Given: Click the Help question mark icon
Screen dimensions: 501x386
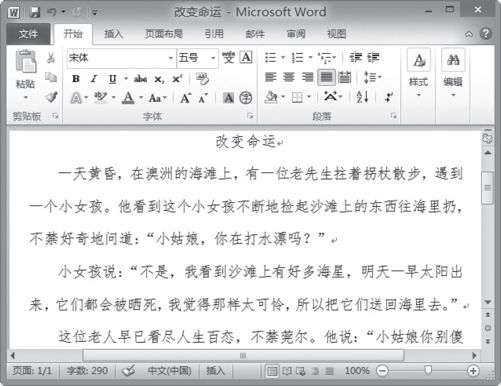Looking at the screenshot, I should coord(485,34).
